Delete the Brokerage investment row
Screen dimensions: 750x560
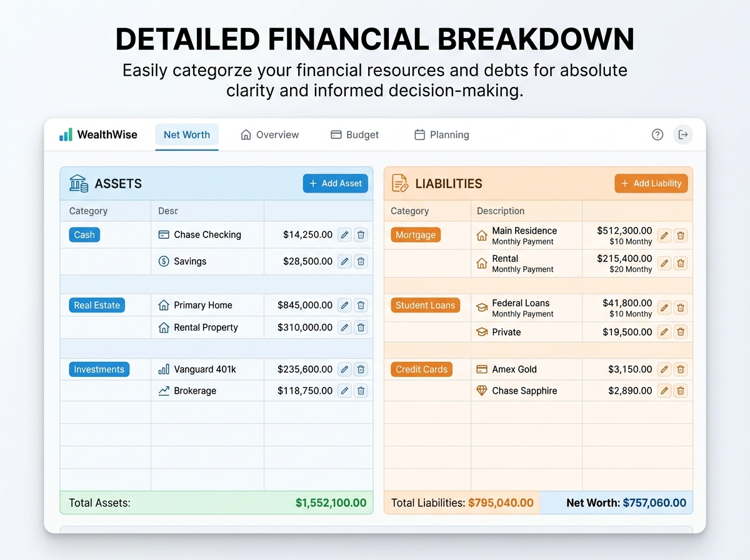click(361, 391)
